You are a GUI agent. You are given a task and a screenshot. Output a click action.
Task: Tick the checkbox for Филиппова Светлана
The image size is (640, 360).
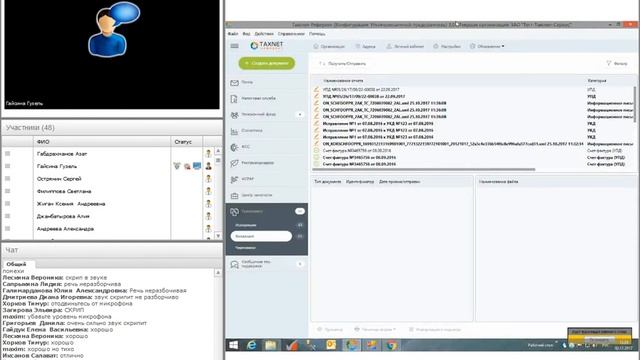pyautogui.click(x=7, y=191)
